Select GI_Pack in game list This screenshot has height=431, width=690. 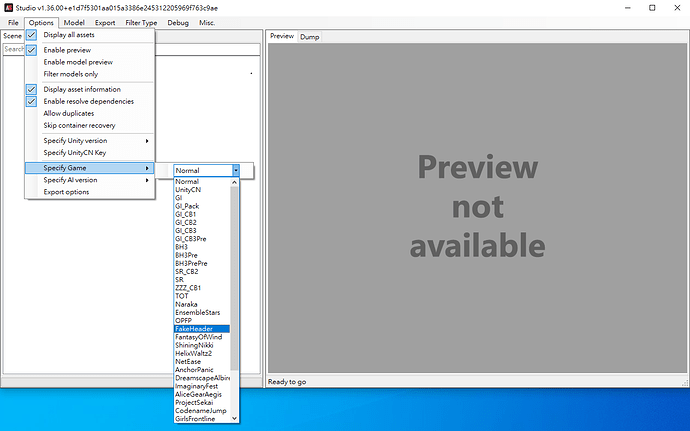[202, 206]
